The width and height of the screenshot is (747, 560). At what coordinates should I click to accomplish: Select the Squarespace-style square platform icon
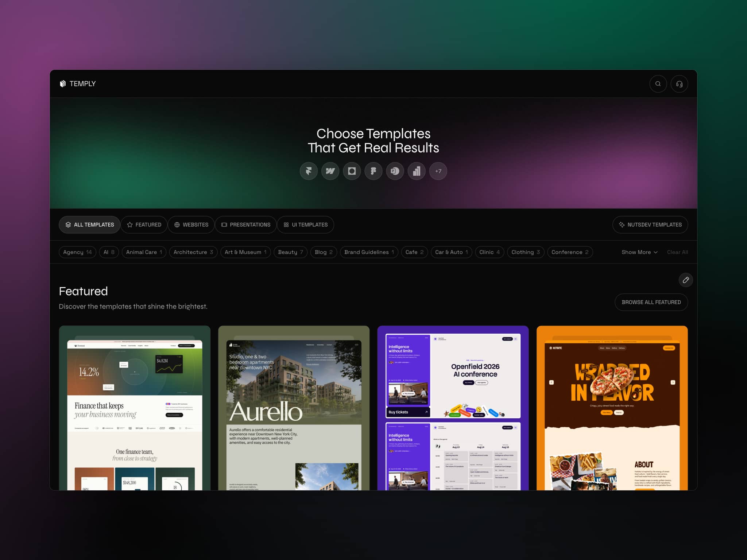point(352,171)
